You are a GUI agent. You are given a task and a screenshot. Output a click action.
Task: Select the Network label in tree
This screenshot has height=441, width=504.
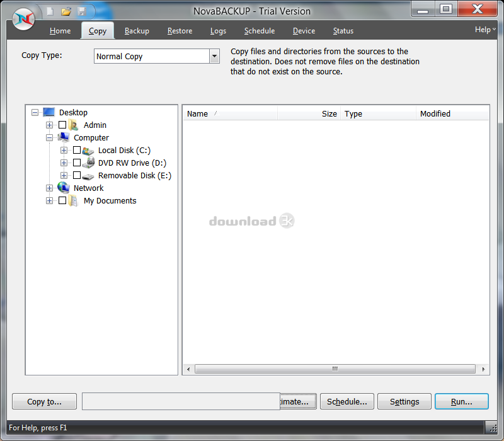[x=88, y=188]
